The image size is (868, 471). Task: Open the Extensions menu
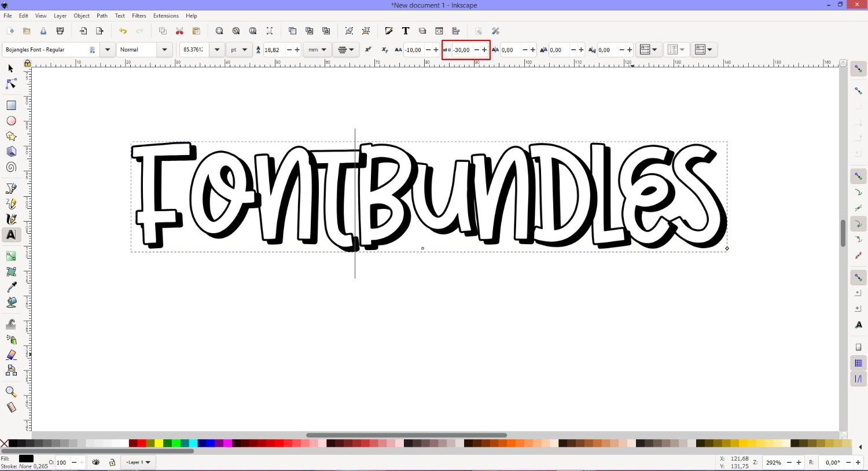click(166, 16)
